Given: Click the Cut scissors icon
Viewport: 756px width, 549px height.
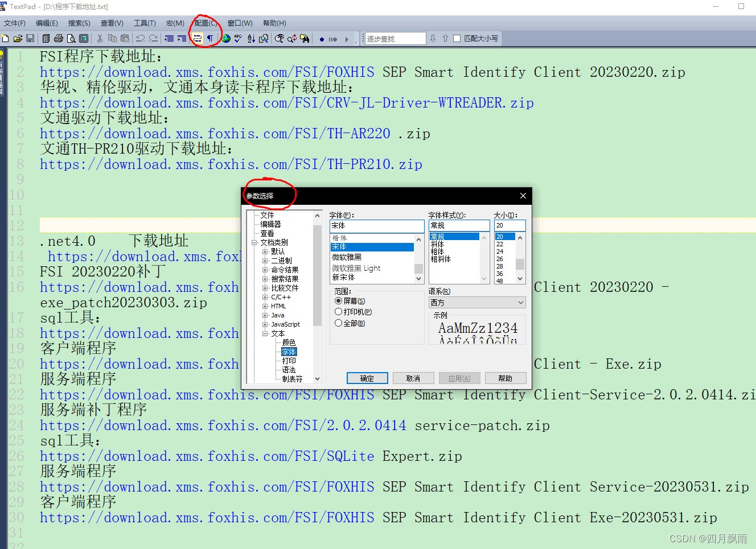Looking at the screenshot, I should point(100,39).
